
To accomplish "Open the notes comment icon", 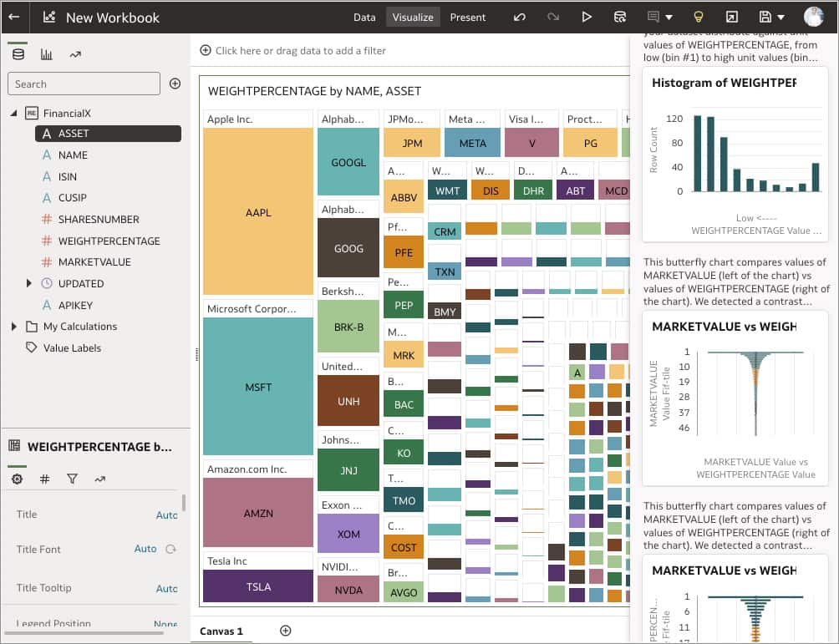I will pyautogui.click(x=653, y=17).
